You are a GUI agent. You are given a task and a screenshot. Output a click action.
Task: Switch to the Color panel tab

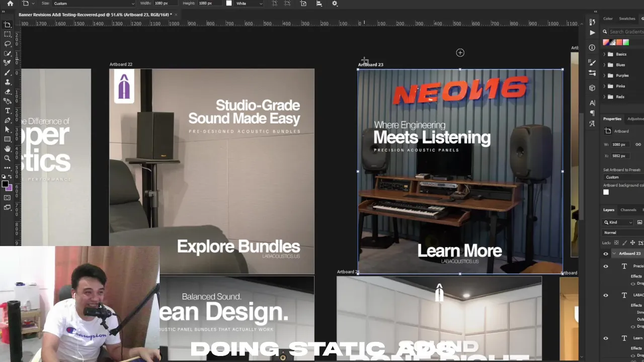pos(608,19)
